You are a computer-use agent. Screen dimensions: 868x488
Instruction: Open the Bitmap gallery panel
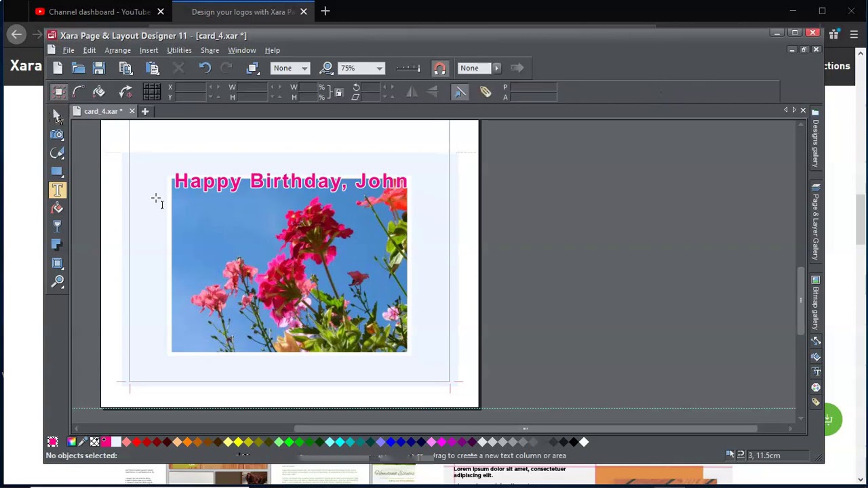tap(815, 303)
